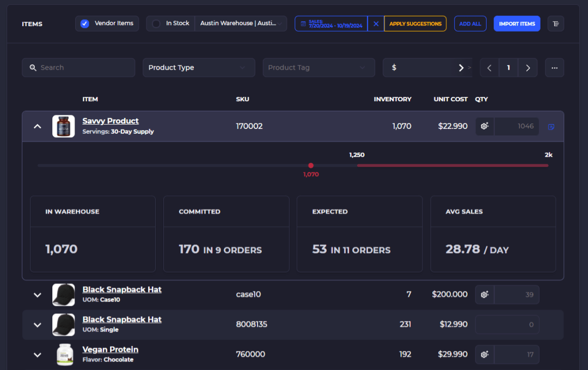Go to next page arrow
This screenshot has height=370, width=588.
pyautogui.click(x=528, y=68)
